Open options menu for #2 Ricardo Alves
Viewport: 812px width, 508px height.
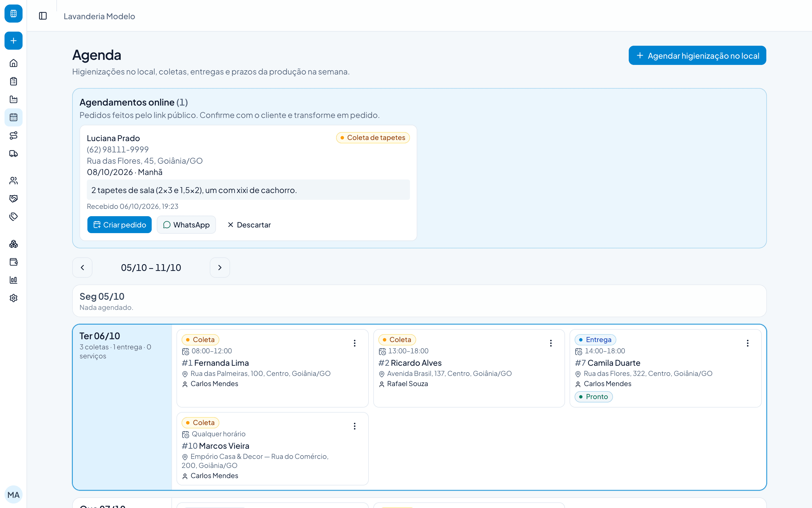[551, 343]
